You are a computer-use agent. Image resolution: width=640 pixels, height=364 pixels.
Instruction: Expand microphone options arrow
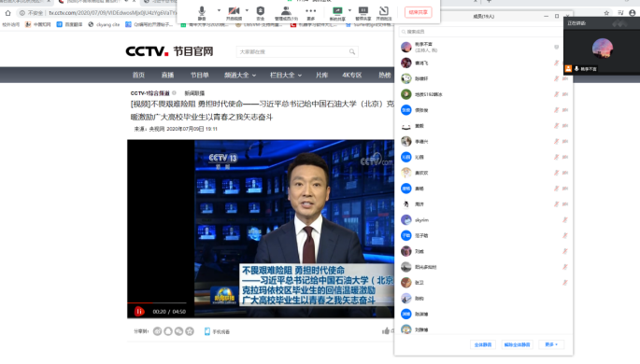coord(219,10)
